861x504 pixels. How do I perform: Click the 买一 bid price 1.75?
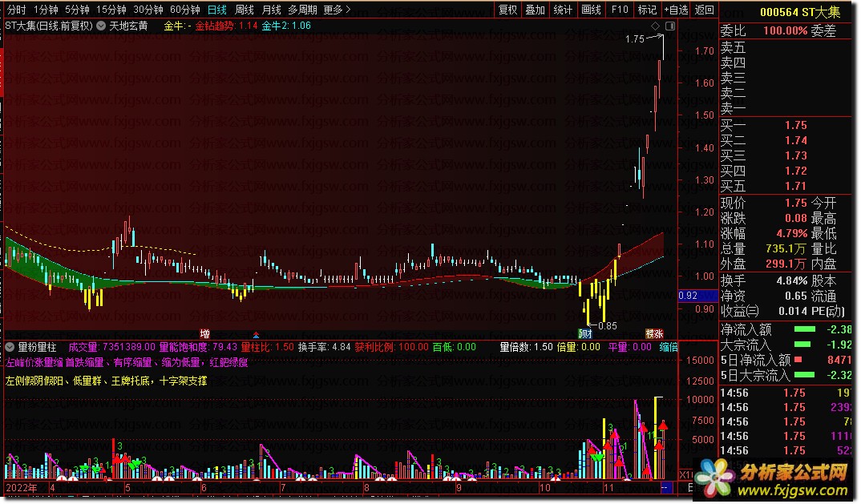tap(795, 125)
